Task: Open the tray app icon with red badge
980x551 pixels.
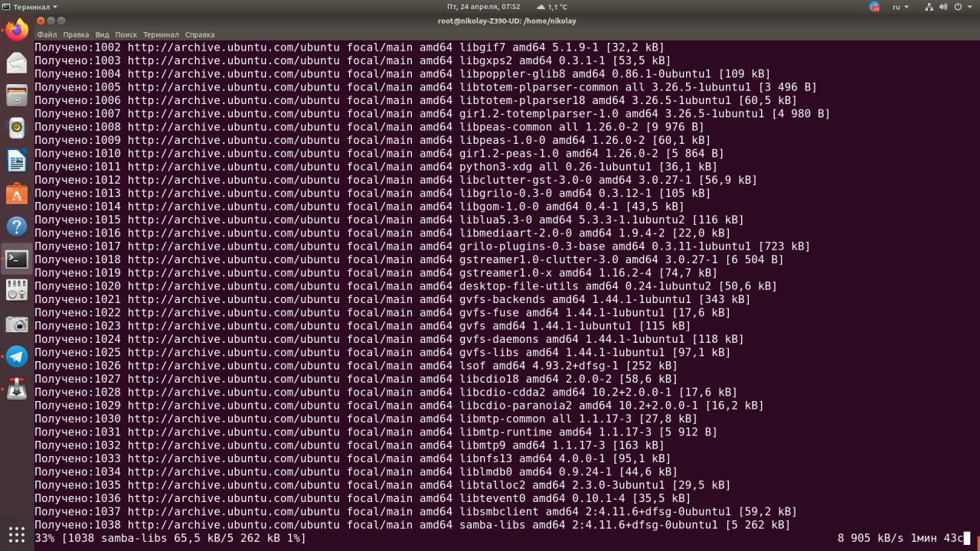Action: point(875,7)
